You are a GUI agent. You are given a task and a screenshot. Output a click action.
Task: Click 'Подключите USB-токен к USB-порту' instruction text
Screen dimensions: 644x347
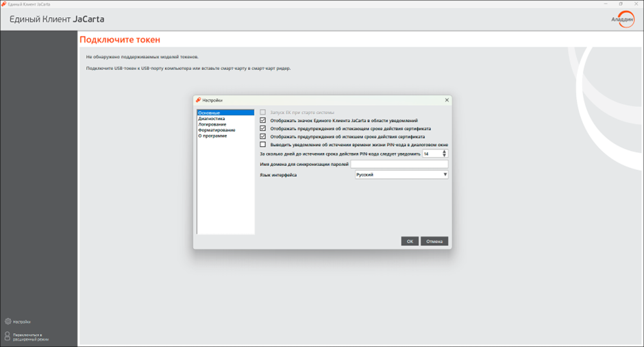tap(188, 69)
